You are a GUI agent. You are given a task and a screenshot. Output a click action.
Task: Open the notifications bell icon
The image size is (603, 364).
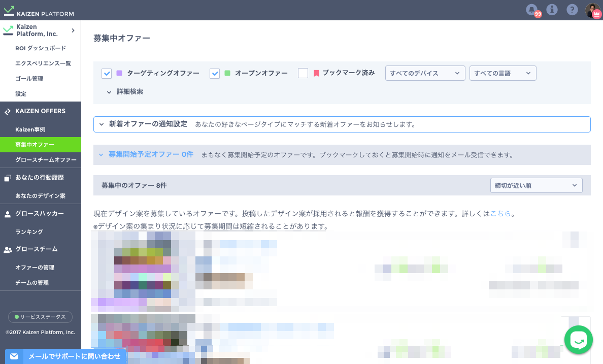(x=532, y=10)
